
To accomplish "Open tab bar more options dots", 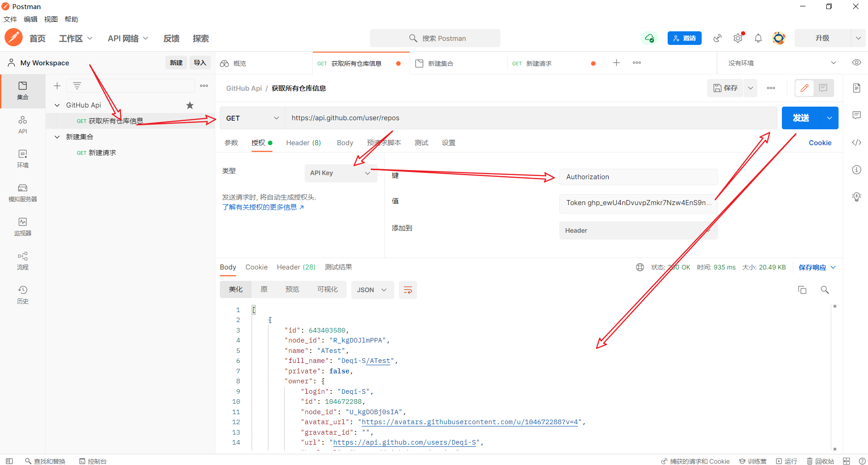I will click(x=636, y=63).
